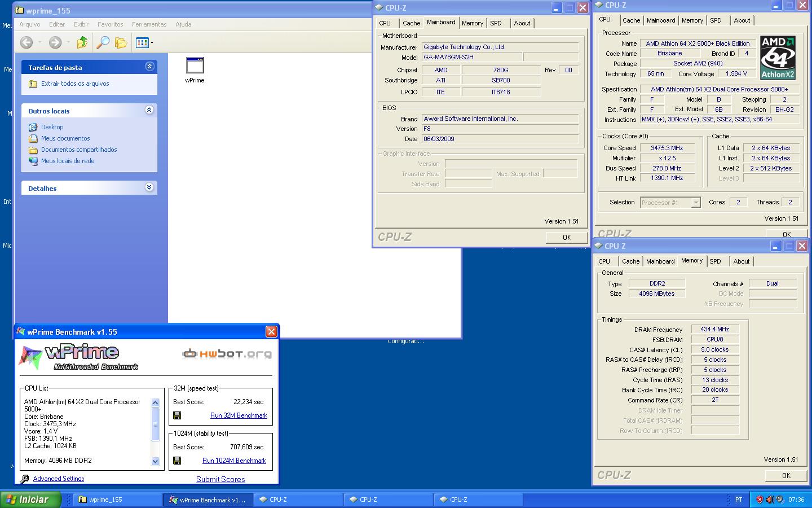This screenshot has height=508, width=812.
Task: Click the down arrow of the CPU List scrollbar
Action: 156,461
